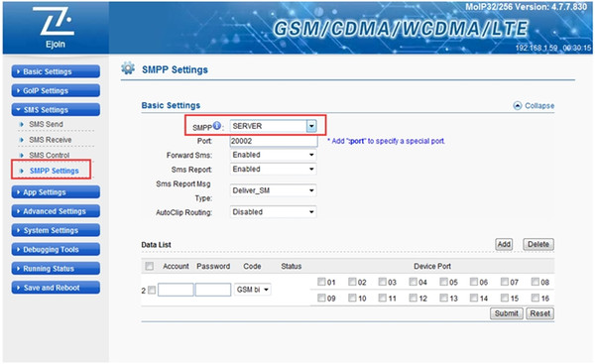Collapse the Basic Settings section
This screenshot has height=364, width=595.
click(x=534, y=105)
